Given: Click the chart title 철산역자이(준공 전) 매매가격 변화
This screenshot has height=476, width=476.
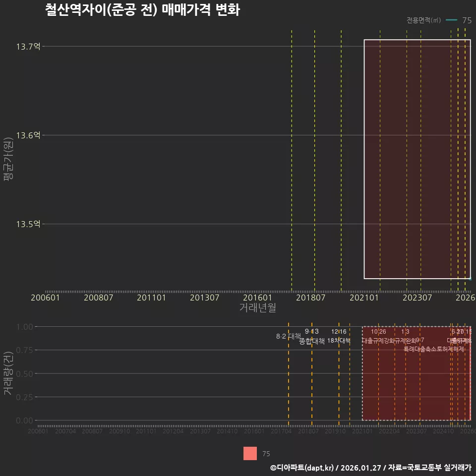Looking at the screenshot, I should (x=143, y=10).
